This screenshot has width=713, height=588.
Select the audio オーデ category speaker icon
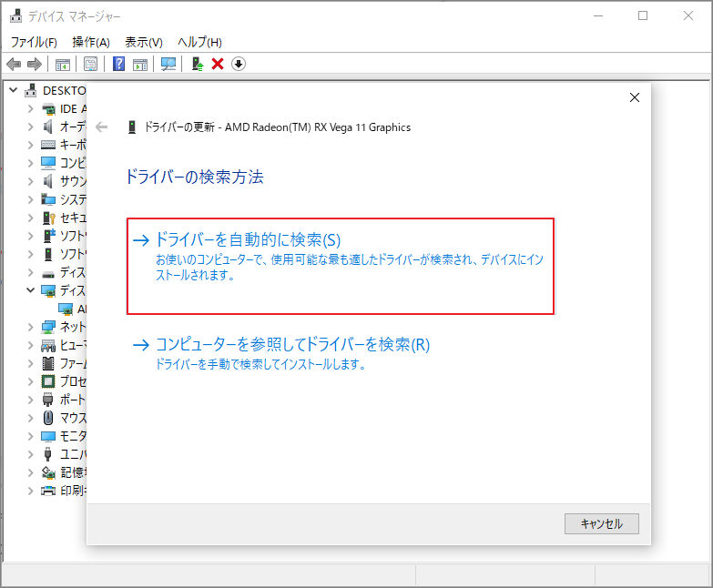point(47,127)
